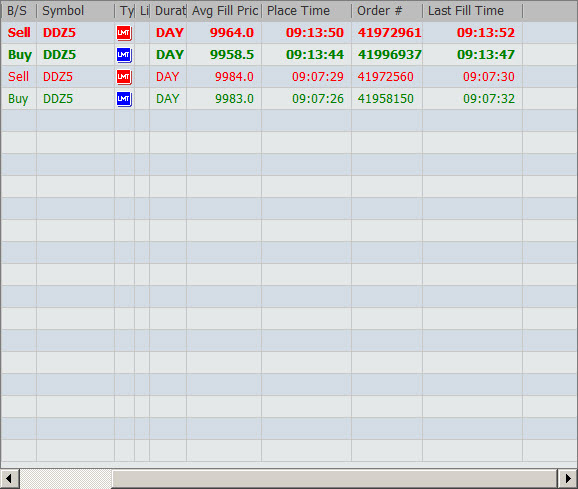Click the red LMT icon for order 41972560
Screen dimensions: 578x489
click(x=124, y=77)
